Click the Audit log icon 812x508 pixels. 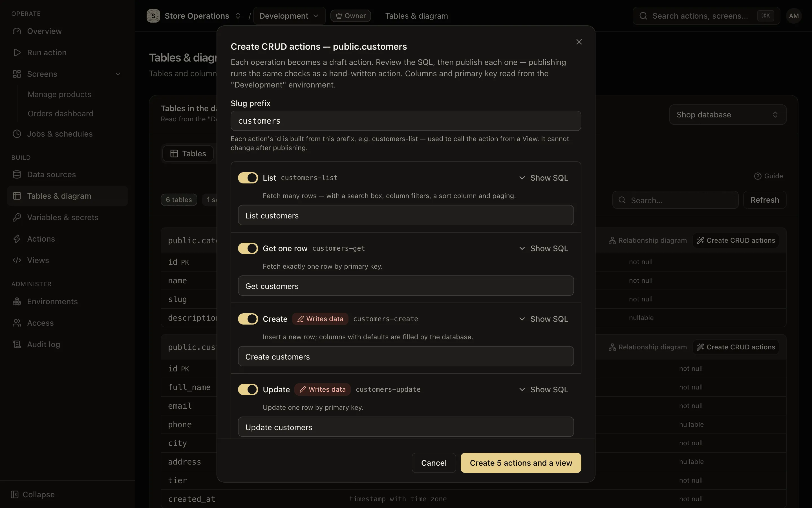coord(17,344)
